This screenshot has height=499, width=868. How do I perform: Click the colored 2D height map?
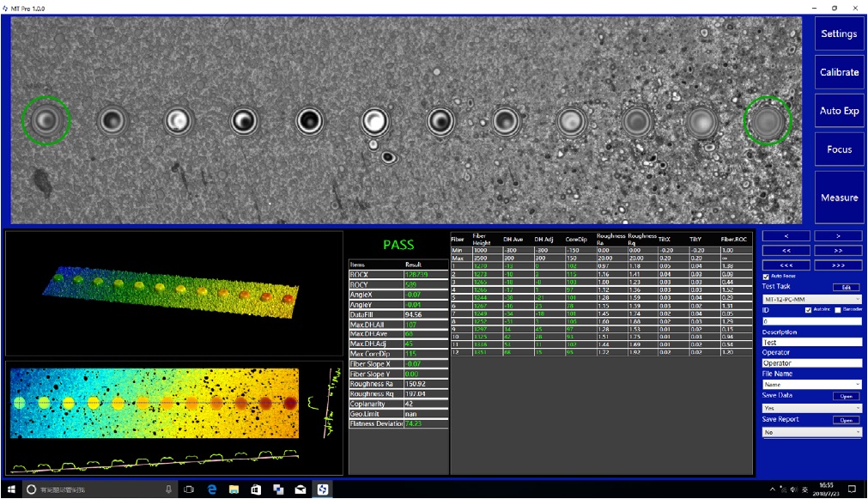point(155,403)
